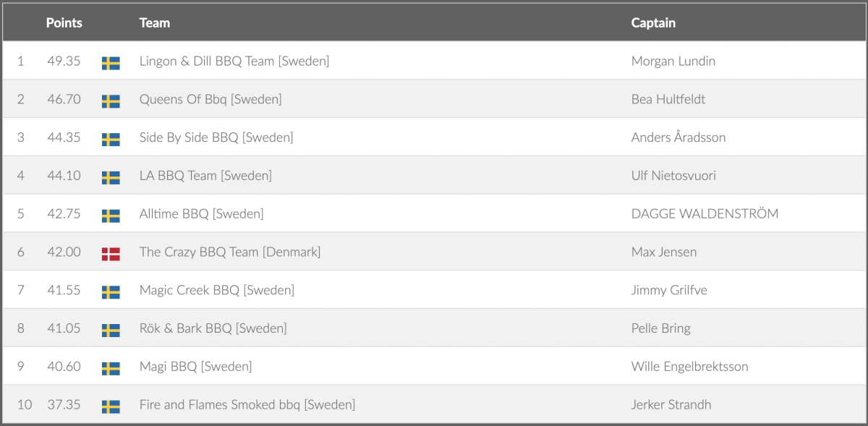Select captain DAGGE WALDENSTRÖM
The image size is (868, 426).
pos(705,214)
